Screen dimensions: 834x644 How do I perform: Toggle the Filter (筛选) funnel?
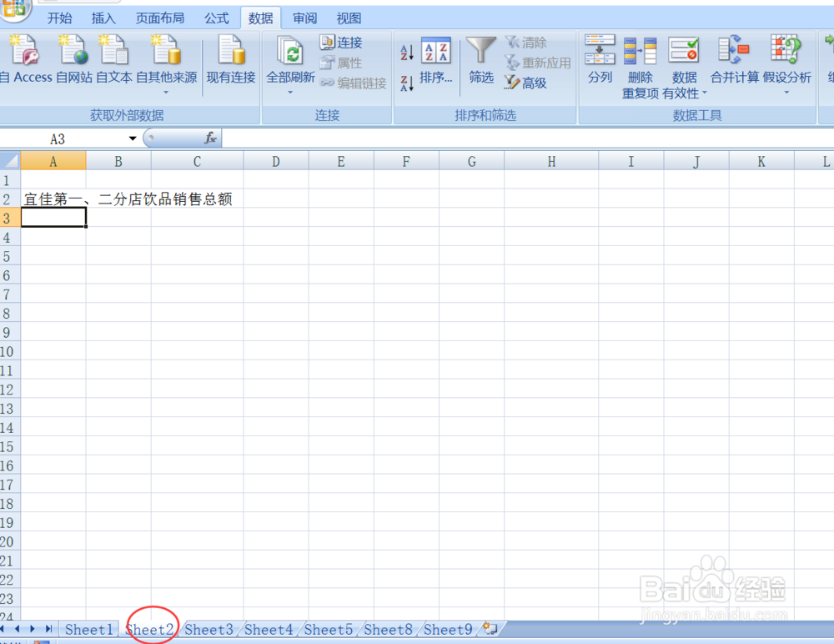tap(481, 60)
